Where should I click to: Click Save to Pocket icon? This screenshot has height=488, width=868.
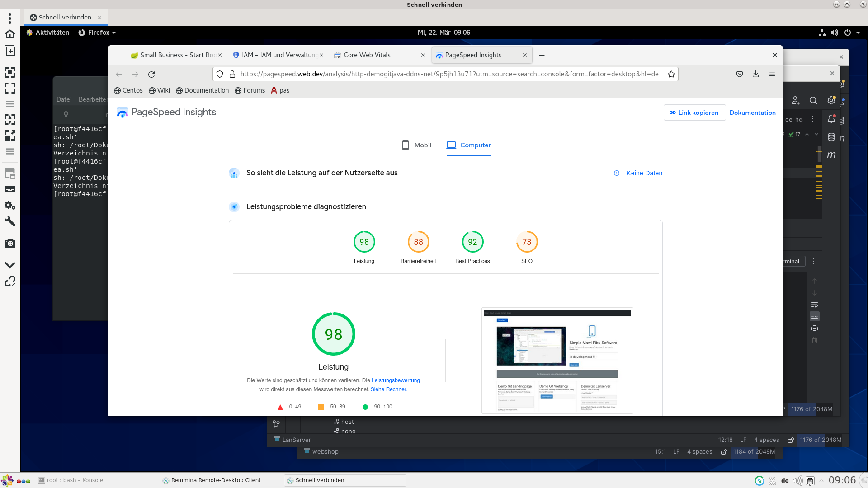click(x=740, y=74)
